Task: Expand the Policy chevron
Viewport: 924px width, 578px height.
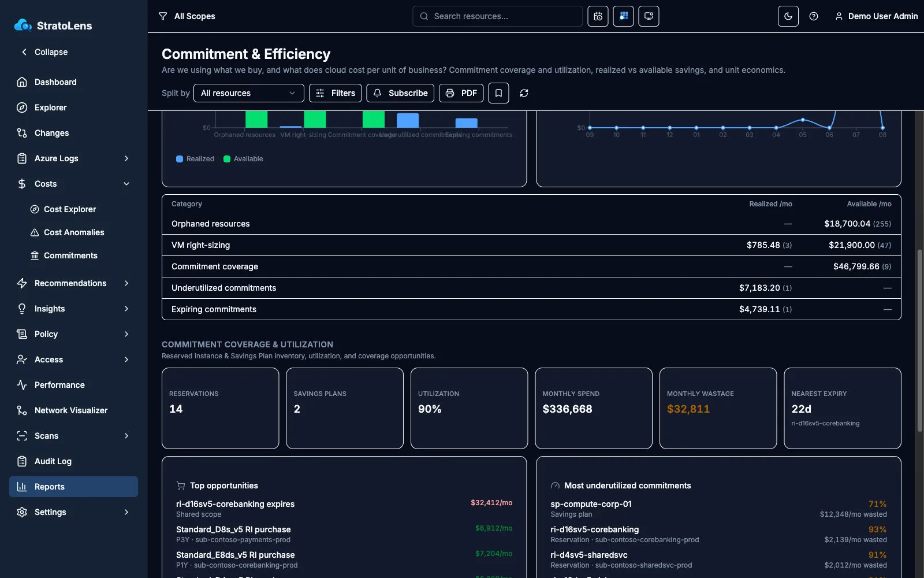Action: pos(126,334)
